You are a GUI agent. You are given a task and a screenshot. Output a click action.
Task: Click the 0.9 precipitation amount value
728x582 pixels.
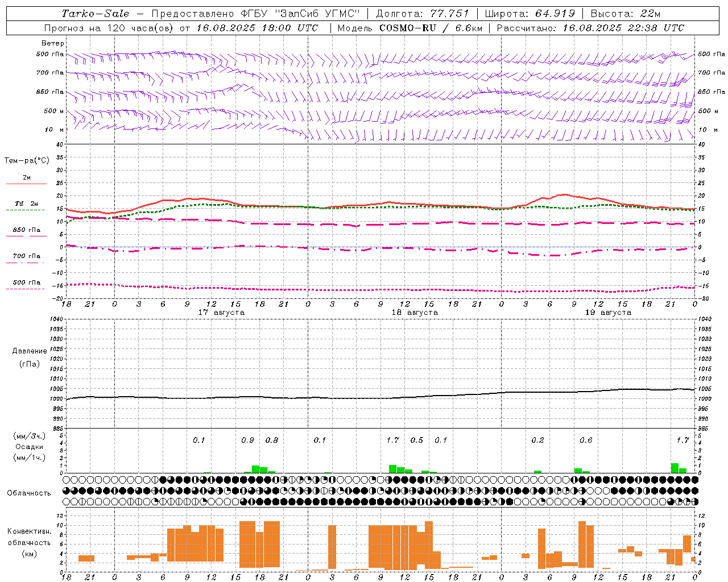coord(247,440)
